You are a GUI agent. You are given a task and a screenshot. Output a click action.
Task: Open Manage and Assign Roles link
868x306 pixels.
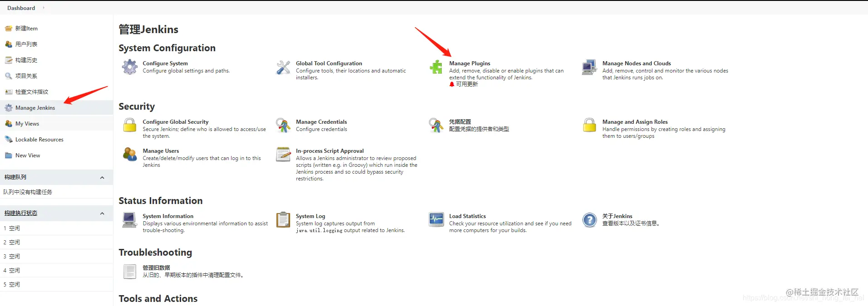point(635,122)
